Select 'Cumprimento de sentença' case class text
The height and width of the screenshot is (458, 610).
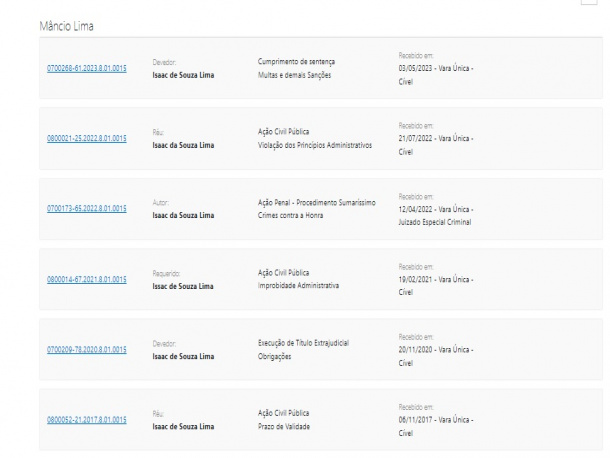click(x=296, y=62)
